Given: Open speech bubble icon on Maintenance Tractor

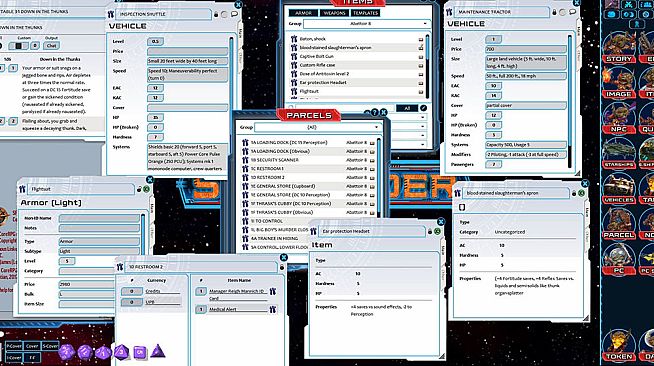Looking at the screenshot, I should (x=572, y=12).
